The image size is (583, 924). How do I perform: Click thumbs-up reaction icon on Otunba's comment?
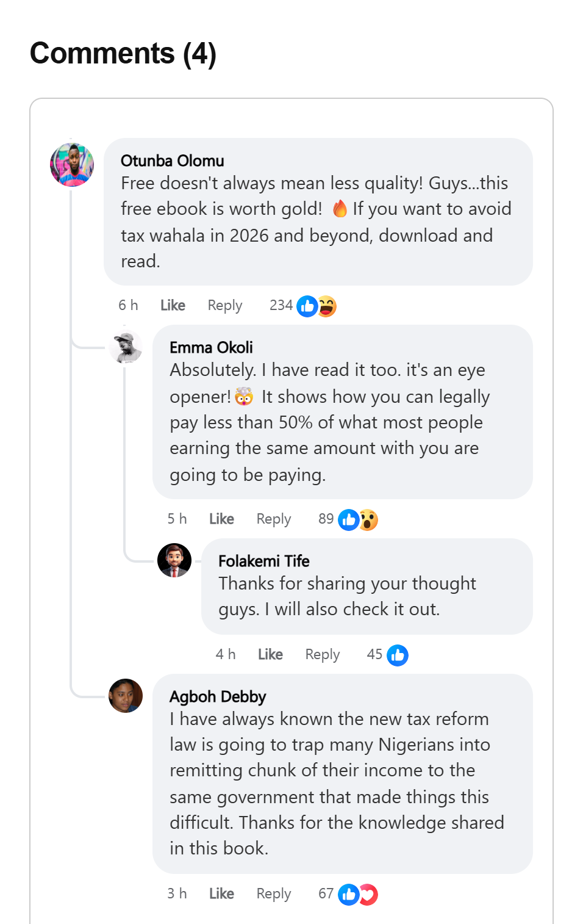pyautogui.click(x=307, y=306)
